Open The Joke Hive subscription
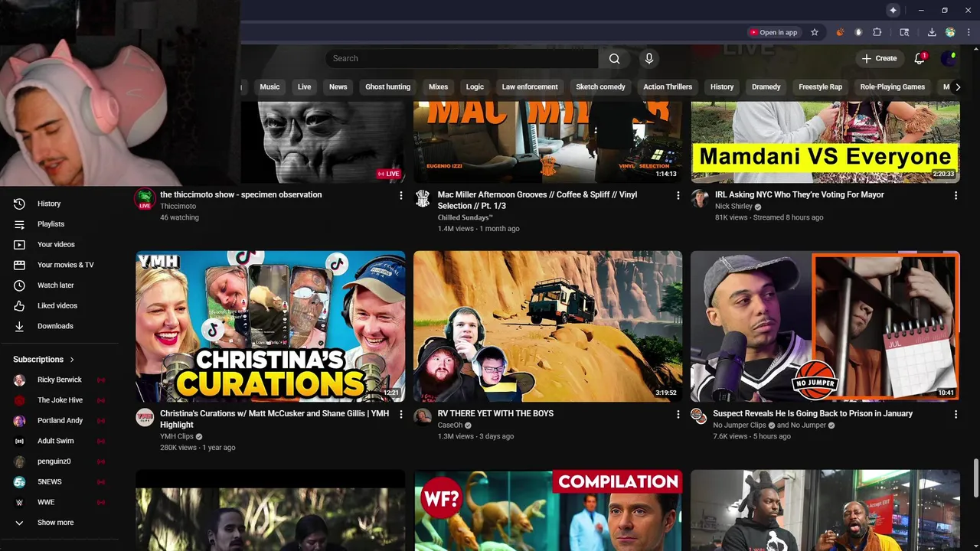980x551 pixels. [59, 400]
